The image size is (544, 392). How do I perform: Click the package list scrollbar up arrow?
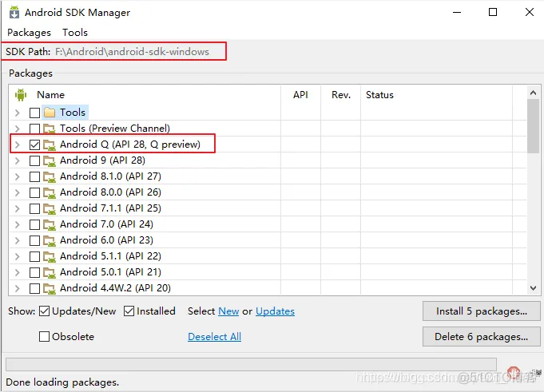533,93
